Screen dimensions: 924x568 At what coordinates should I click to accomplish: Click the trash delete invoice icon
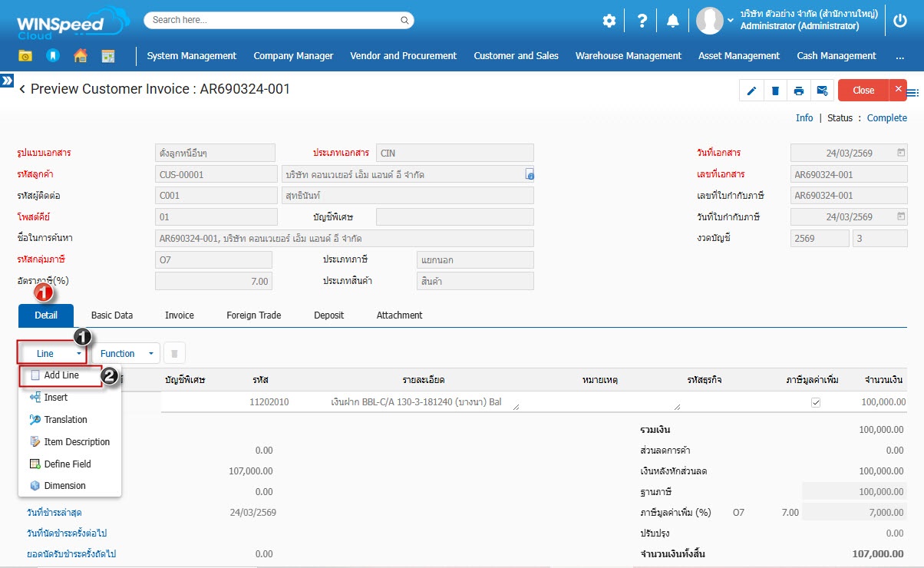tap(775, 91)
